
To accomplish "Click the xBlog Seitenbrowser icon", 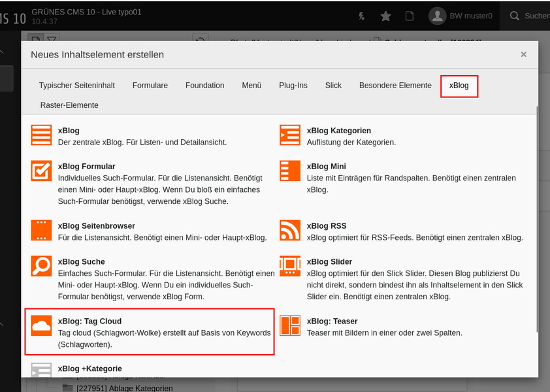I will (x=41, y=230).
